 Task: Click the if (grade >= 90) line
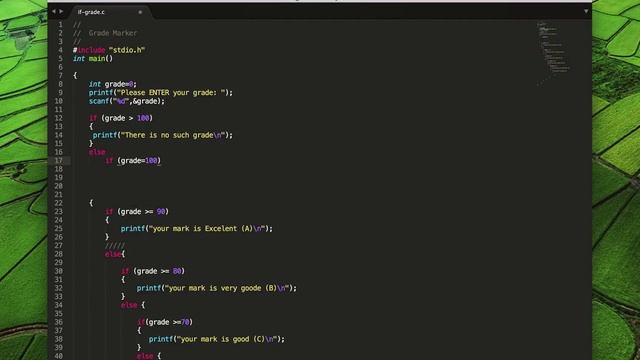tap(137, 211)
